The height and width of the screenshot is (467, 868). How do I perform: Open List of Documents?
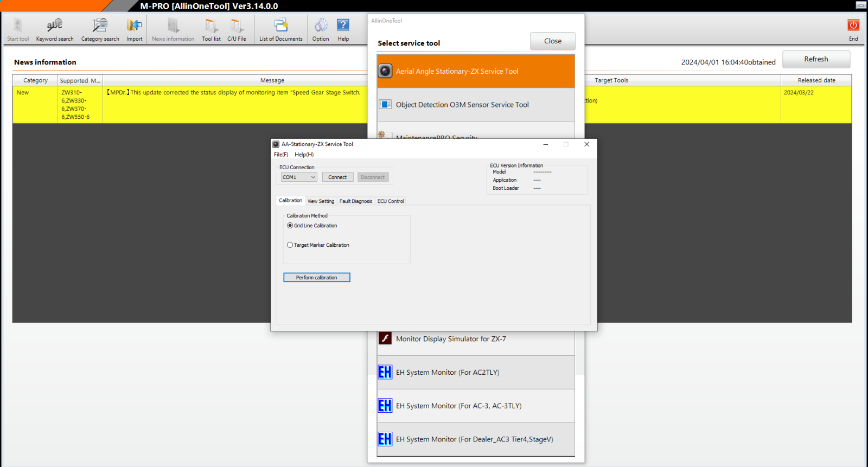coord(281,29)
